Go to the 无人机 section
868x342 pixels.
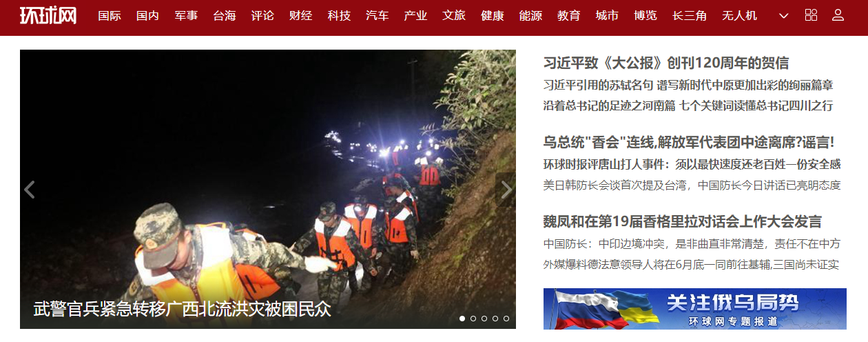(x=740, y=15)
